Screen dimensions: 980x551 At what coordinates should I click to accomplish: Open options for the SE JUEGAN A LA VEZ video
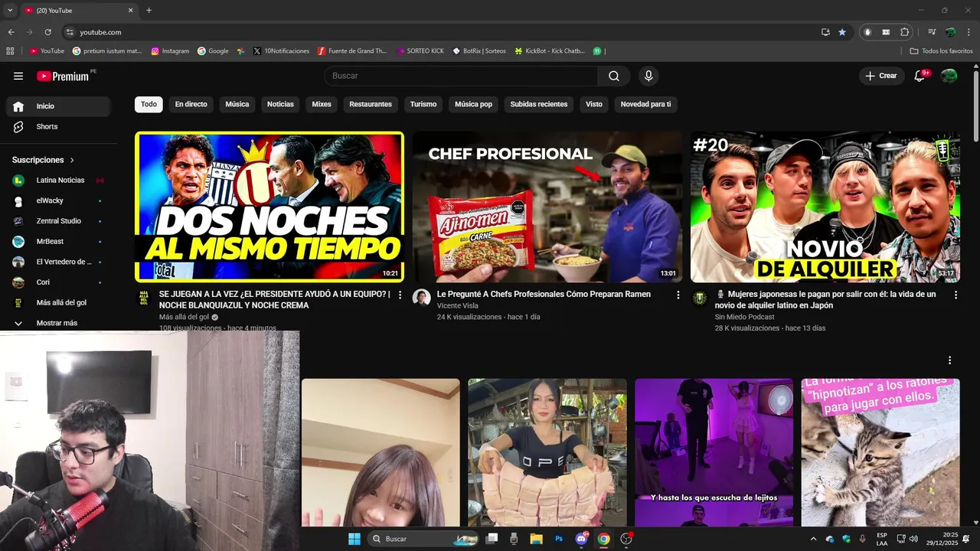(400, 295)
